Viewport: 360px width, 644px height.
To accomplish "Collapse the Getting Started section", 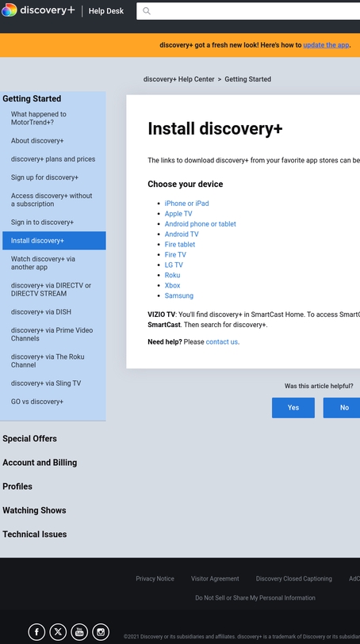I will (32, 98).
